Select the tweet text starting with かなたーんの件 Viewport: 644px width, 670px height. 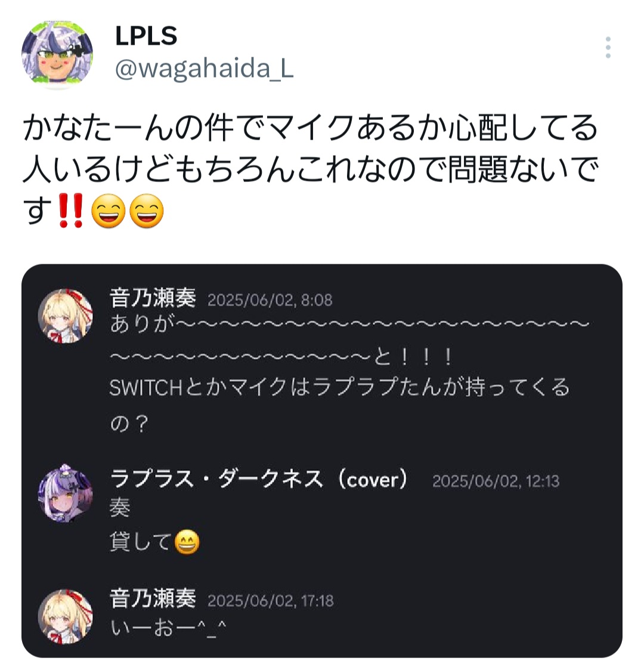[311, 169]
